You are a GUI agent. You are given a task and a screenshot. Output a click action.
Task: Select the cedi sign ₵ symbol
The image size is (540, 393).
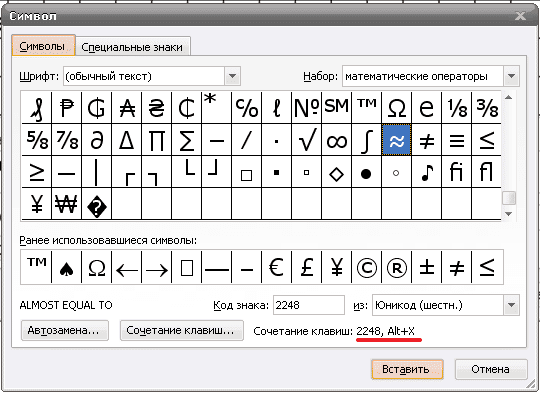click(186, 108)
